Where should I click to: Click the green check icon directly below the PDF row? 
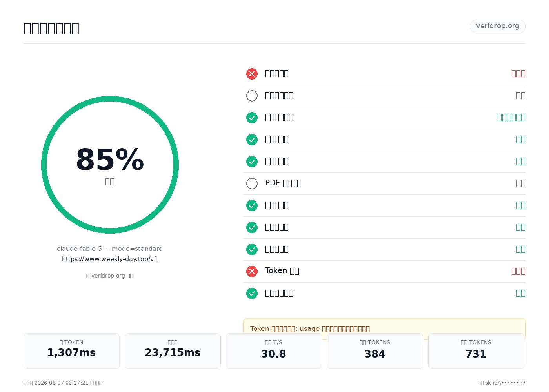tap(252, 205)
